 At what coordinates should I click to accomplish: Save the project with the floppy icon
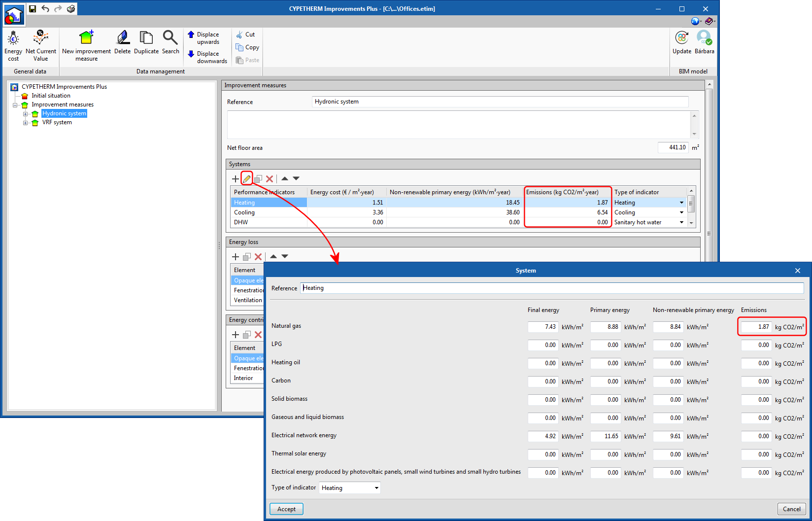click(x=33, y=9)
